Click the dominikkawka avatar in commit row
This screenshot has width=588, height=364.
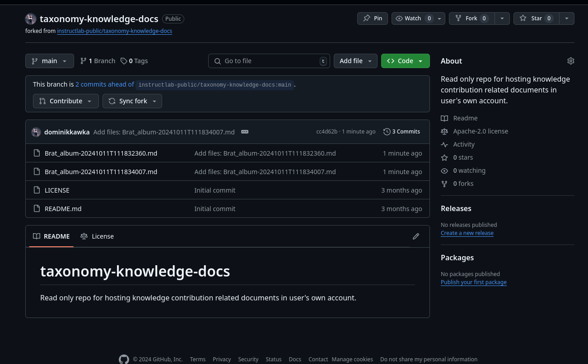pyautogui.click(x=36, y=132)
